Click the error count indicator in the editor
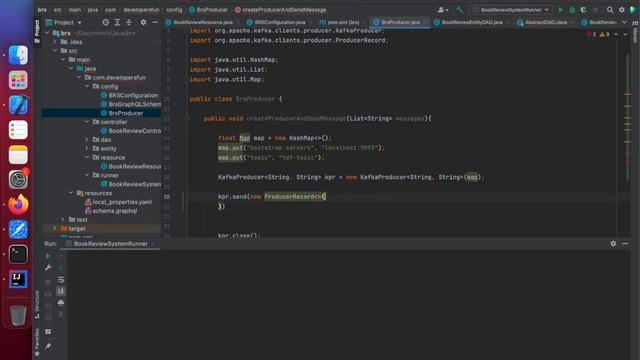This screenshot has height=360, width=640. tap(591, 35)
